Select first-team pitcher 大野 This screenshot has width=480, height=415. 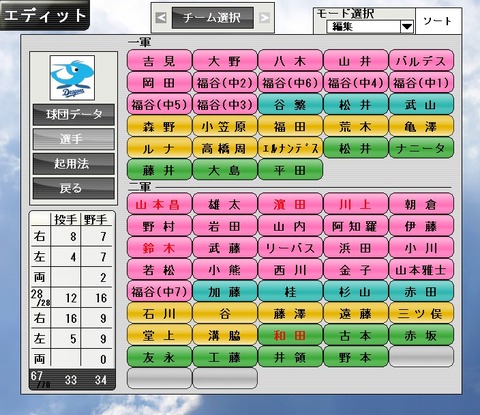(225, 60)
